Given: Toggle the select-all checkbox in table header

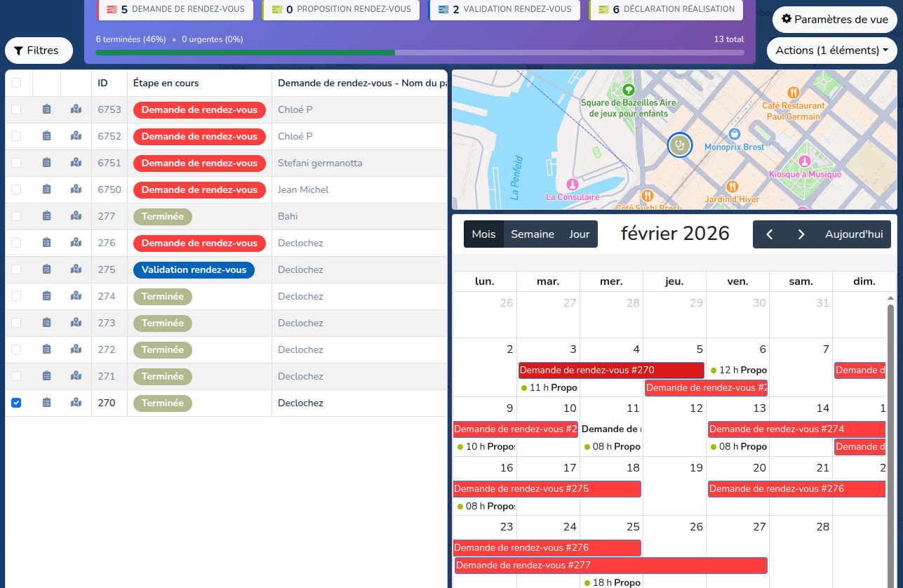Looking at the screenshot, I should tap(16, 83).
